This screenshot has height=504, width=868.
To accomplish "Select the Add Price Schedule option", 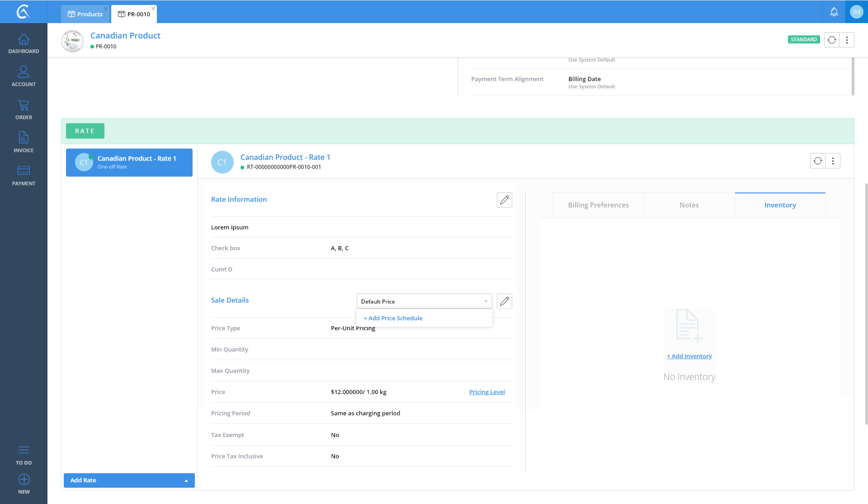I will 393,318.
